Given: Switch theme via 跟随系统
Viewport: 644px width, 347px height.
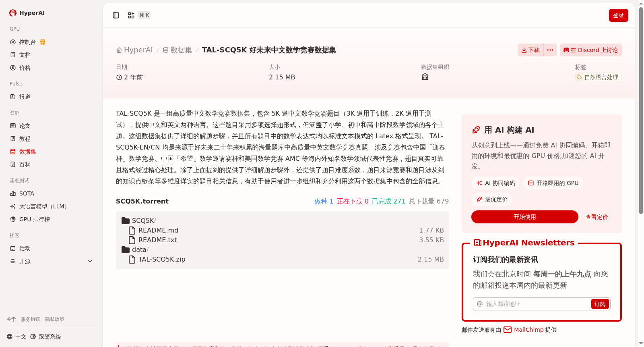Looking at the screenshot, I should pos(46,337).
